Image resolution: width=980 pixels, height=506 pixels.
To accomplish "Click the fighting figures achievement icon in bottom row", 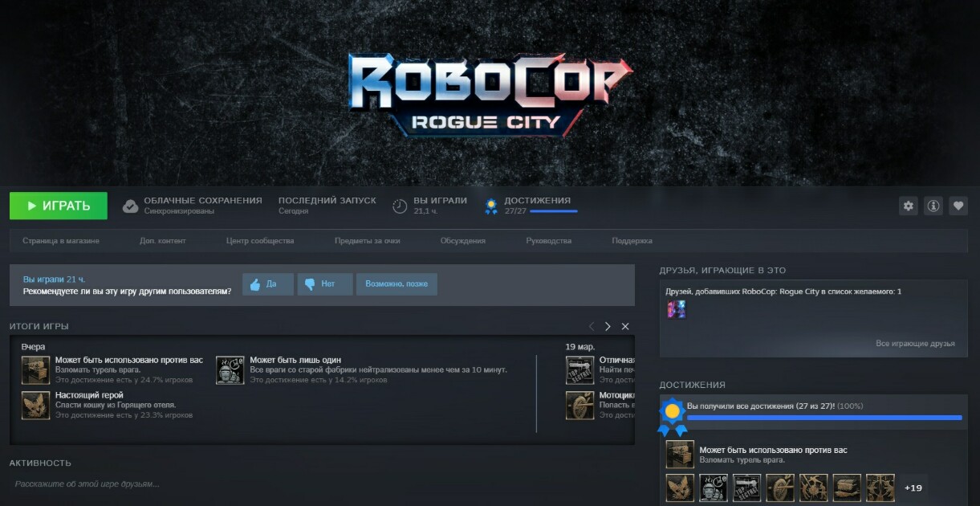I will tap(813, 488).
